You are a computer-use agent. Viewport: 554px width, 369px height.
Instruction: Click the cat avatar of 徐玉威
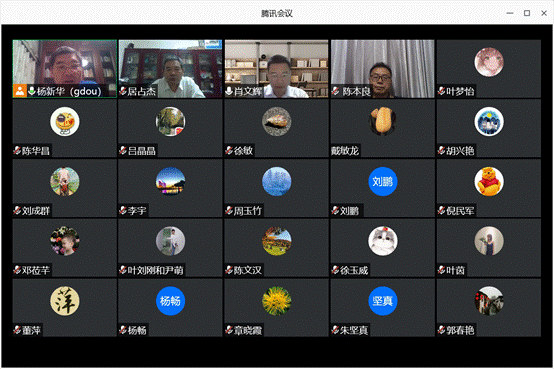click(383, 241)
